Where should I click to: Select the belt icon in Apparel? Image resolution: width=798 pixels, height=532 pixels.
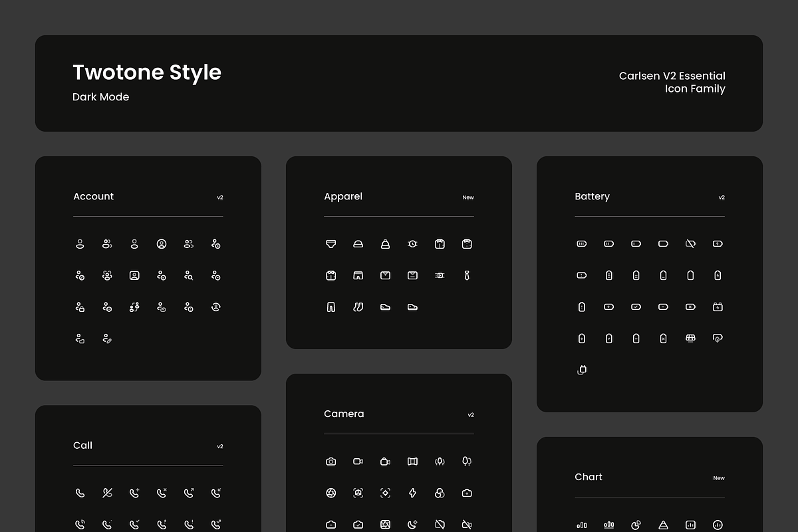coord(440,275)
